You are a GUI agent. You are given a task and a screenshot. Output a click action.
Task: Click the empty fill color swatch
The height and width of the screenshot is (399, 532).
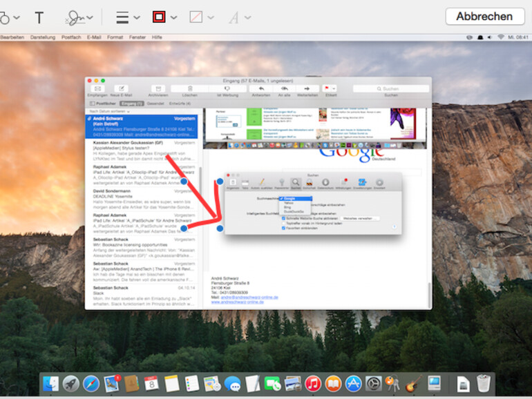pyautogui.click(x=196, y=17)
